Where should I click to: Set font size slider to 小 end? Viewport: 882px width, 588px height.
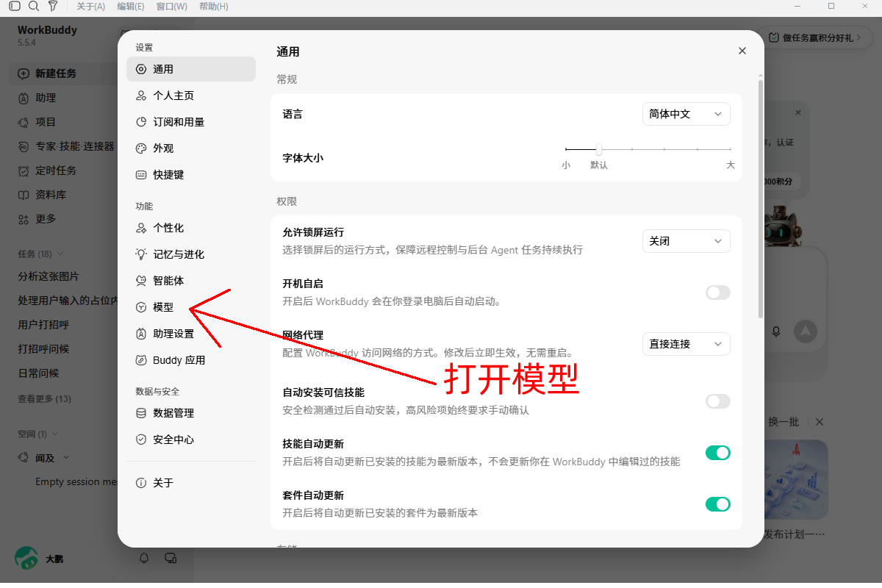566,149
